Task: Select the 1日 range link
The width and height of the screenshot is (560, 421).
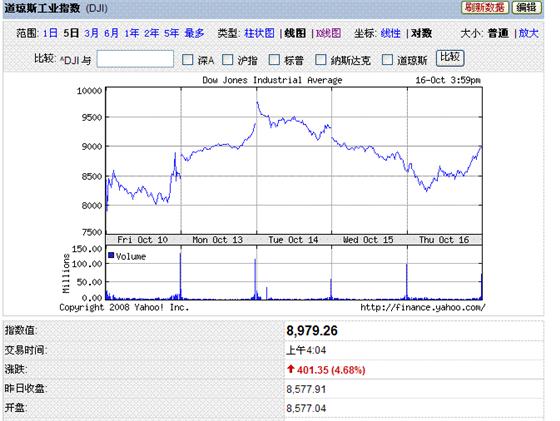Action: [50, 33]
